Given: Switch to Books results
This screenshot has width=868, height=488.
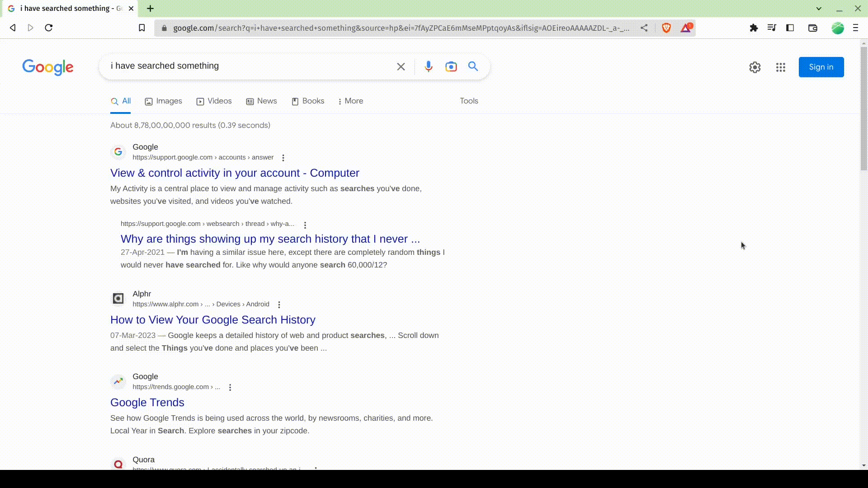Looking at the screenshot, I should click(308, 101).
